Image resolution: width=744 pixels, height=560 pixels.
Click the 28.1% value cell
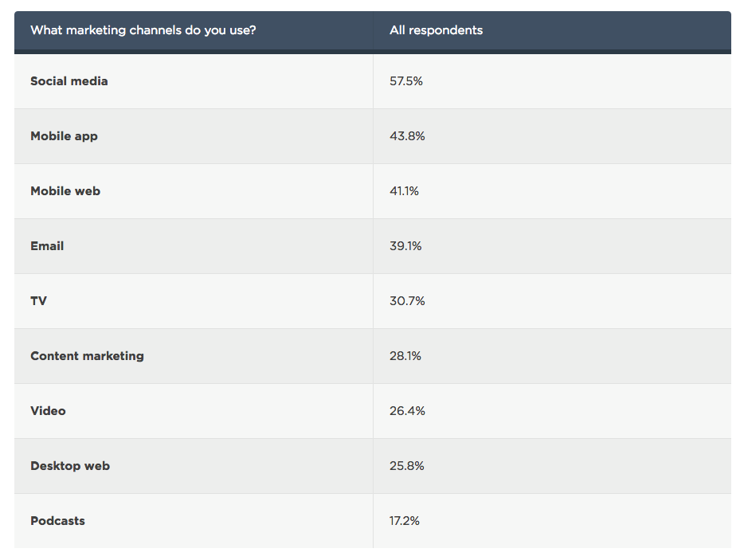click(x=405, y=356)
